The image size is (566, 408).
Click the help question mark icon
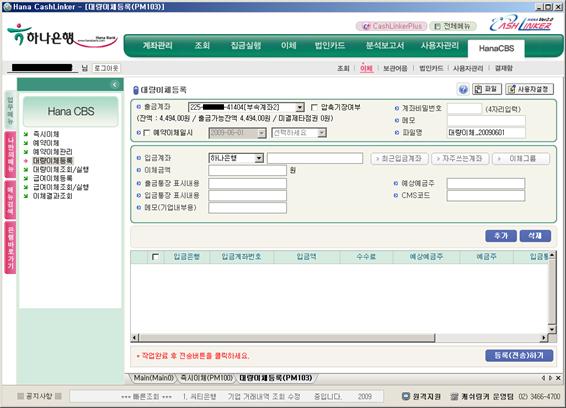click(x=463, y=90)
